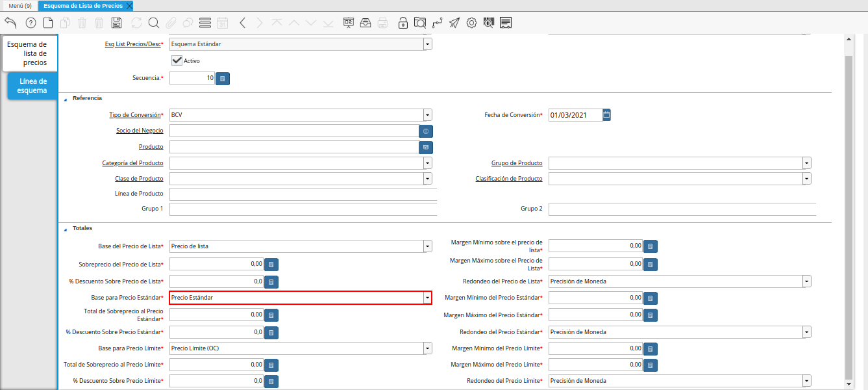Click the paper plane send icon
The width and height of the screenshot is (868, 390).
click(454, 23)
